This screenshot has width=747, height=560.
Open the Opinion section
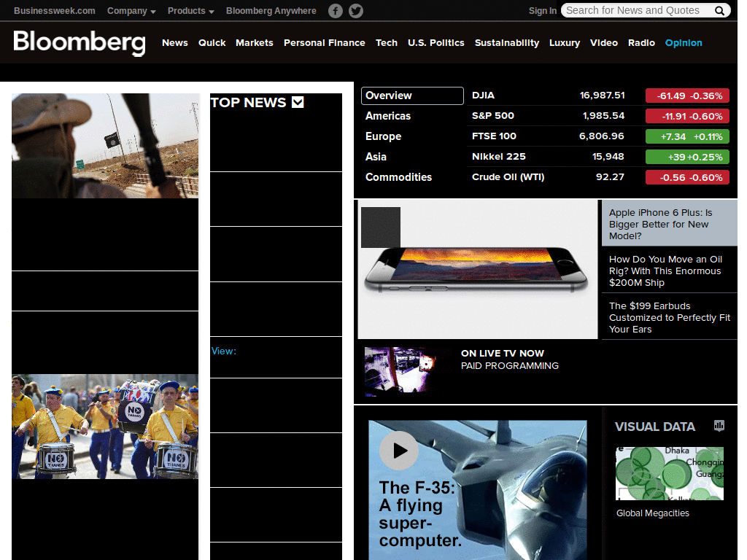[x=684, y=43]
